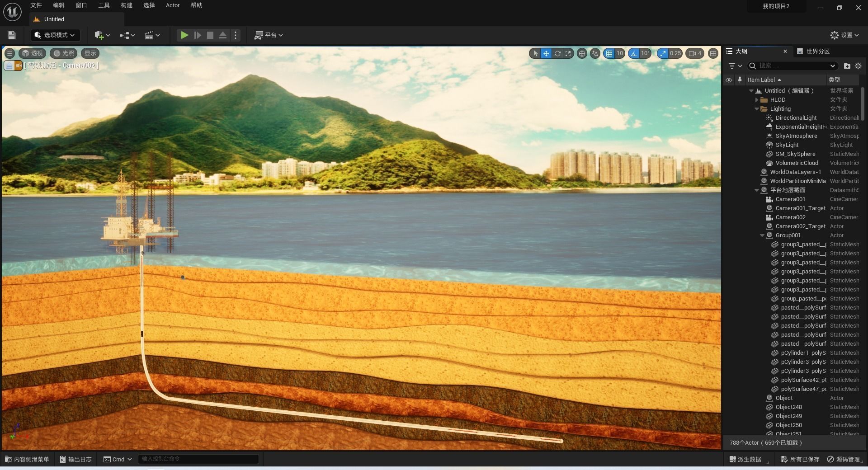Image resolution: width=868 pixels, height=470 pixels.
Task: Open the 构建 menu
Action: click(x=127, y=5)
